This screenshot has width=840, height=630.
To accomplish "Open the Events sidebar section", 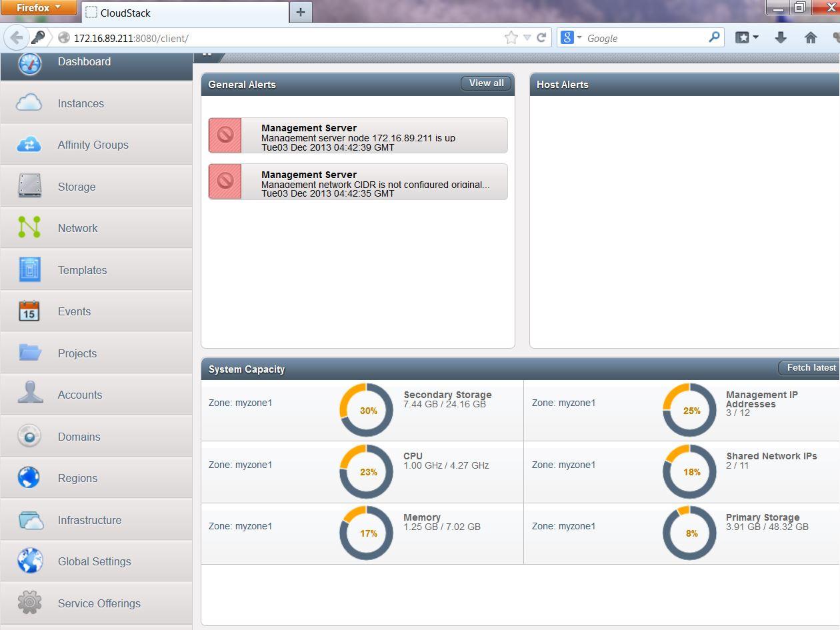I will pyautogui.click(x=96, y=311).
